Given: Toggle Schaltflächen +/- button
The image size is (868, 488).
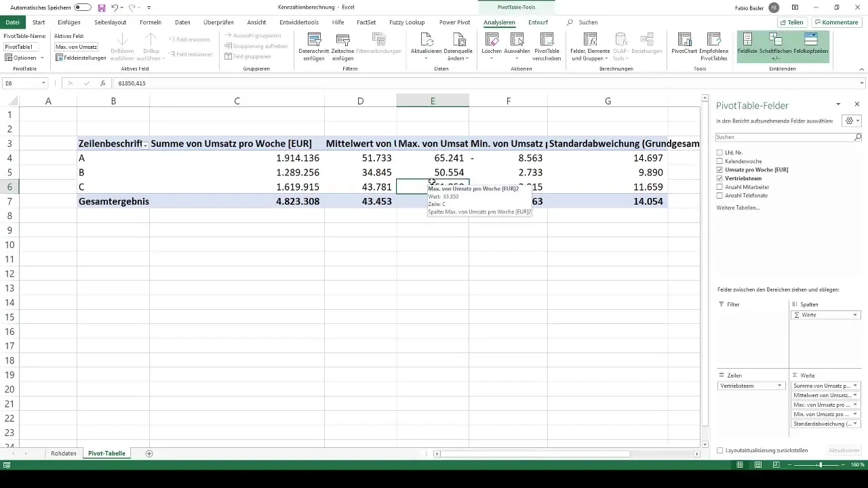Looking at the screenshot, I should pyautogui.click(x=776, y=46).
